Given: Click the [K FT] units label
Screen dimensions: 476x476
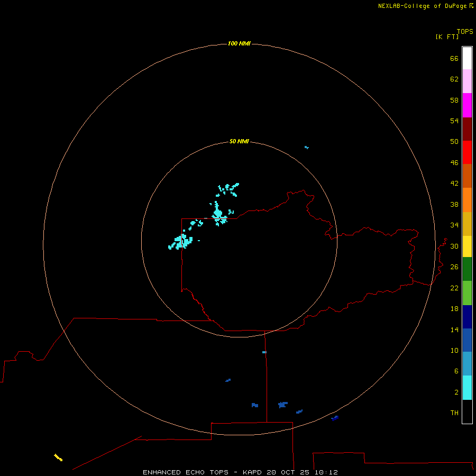Looking at the screenshot, I should (x=447, y=36).
